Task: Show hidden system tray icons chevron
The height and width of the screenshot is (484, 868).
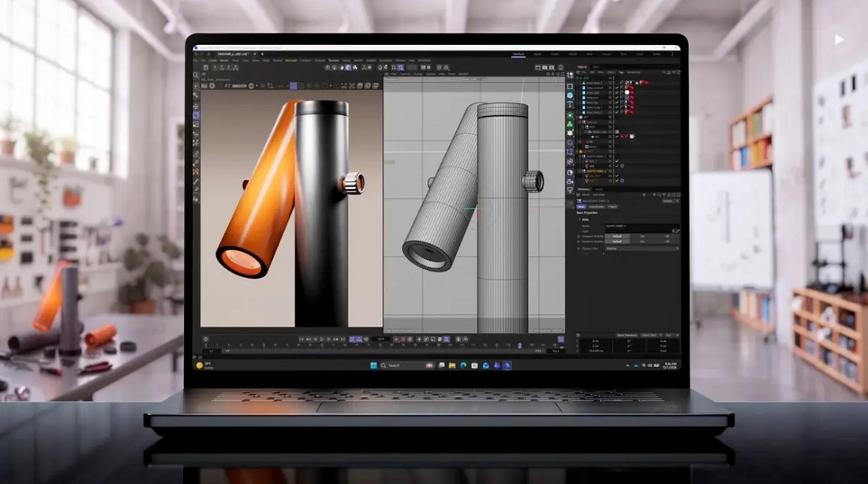Action: (627, 366)
